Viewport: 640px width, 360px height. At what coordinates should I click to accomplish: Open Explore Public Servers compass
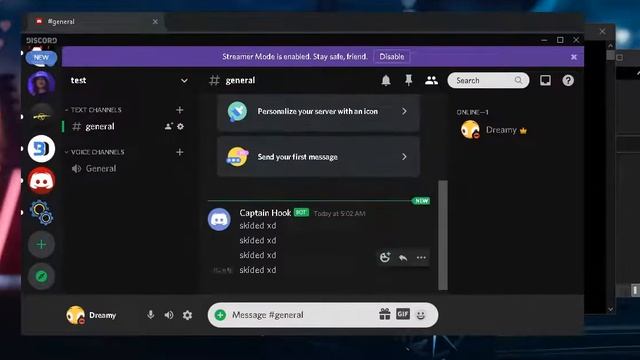(41, 276)
